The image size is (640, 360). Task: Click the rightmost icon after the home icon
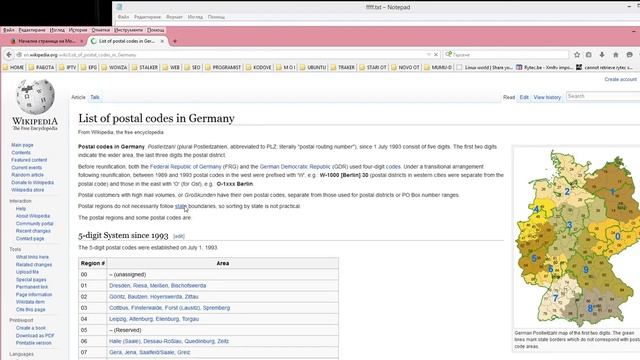[x=629, y=54]
